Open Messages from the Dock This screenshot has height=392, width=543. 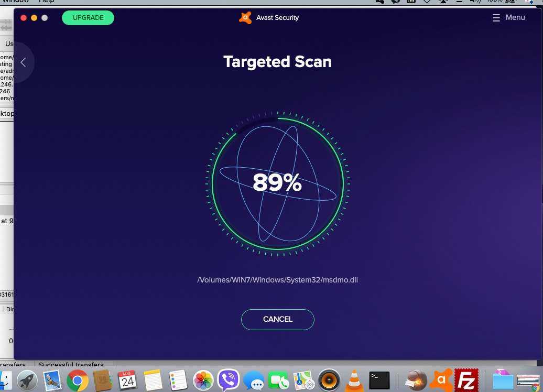254,381
